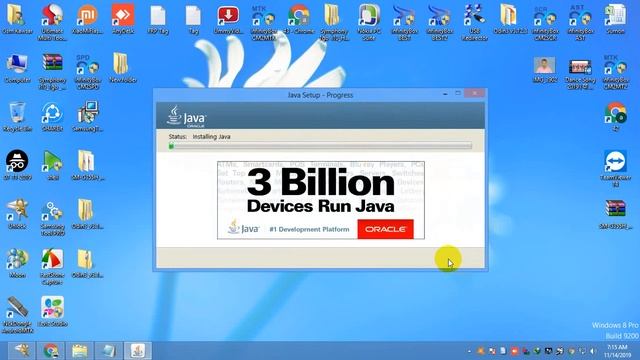Open Chrome from the taskbar
This screenshot has height=360, width=640.
click(51, 351)
